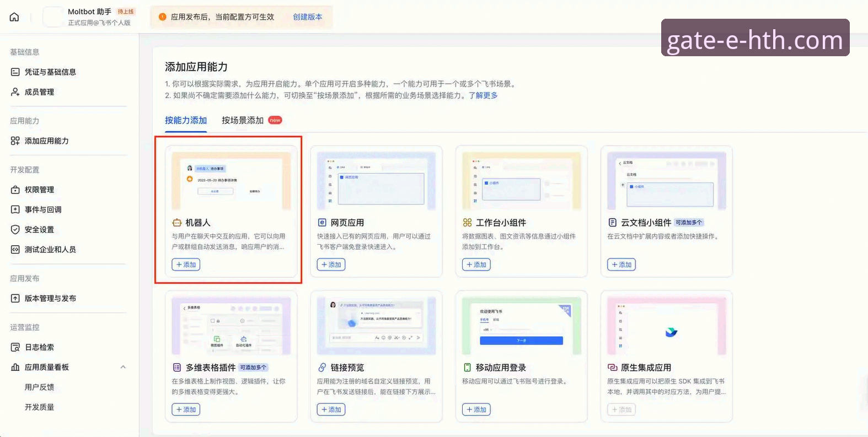This screenshot has width=868, height=437.
Task: Add the 云文档小组件 capability
Action: click(x=621, y=265)
